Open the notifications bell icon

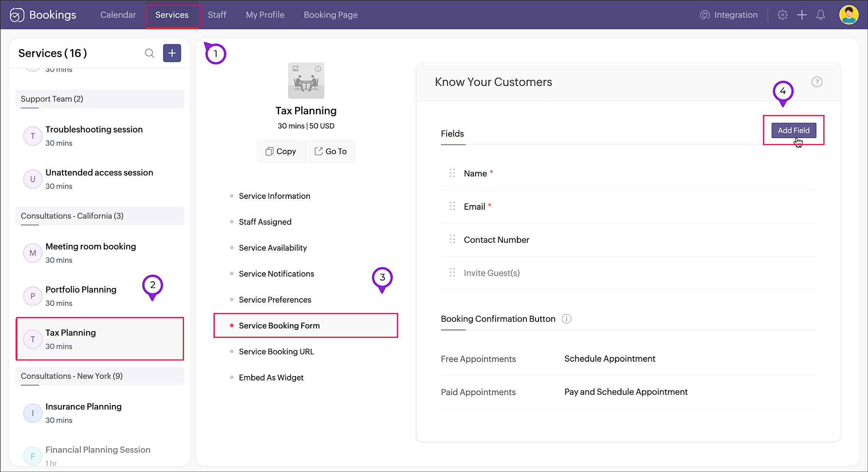tap(820, 15)
